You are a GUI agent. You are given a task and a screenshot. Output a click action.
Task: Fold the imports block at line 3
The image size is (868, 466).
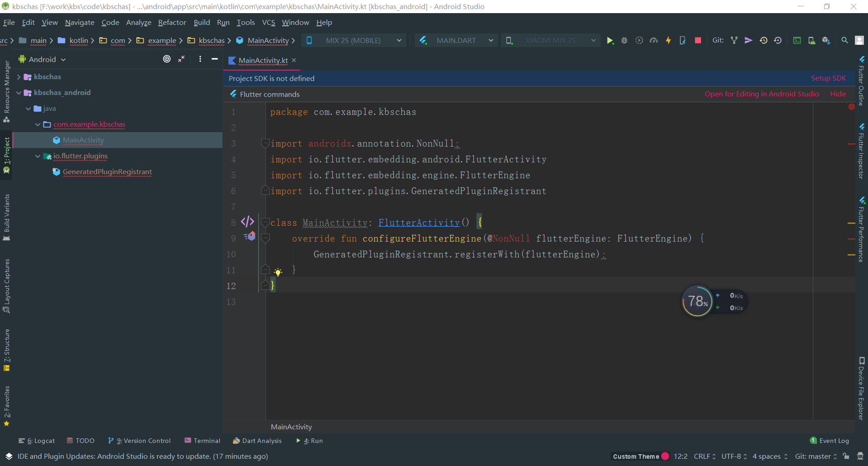[265, 143]
